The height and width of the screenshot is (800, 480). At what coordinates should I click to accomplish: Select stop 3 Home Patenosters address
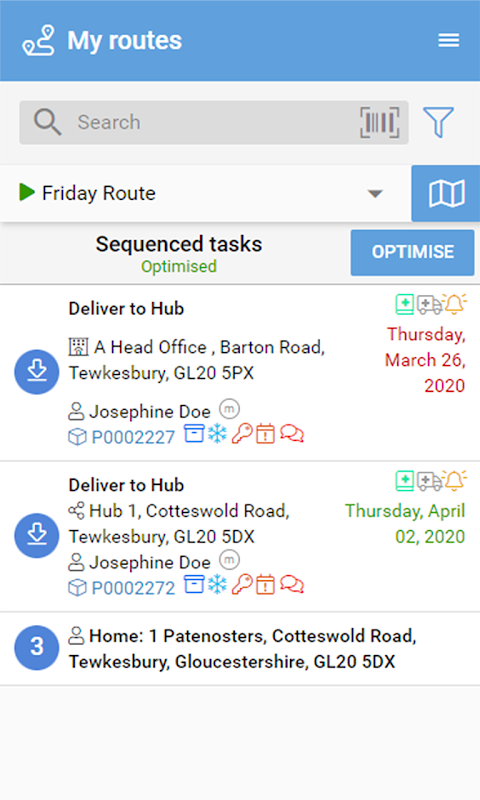[240, 648]
